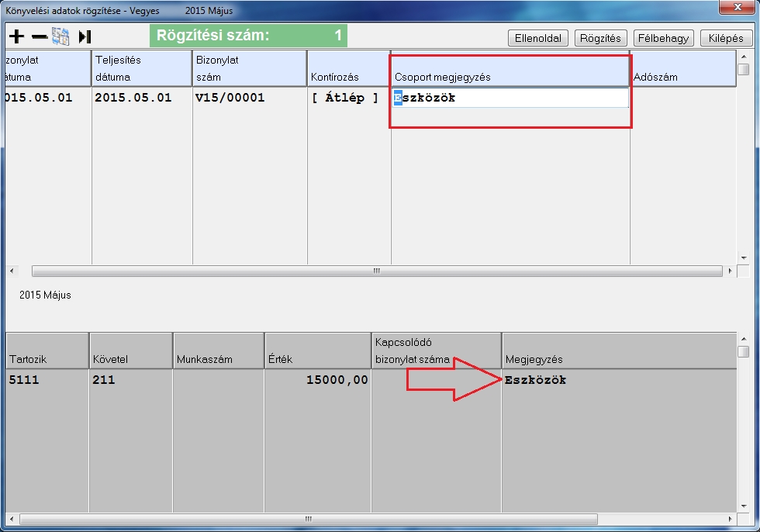Click the upper grid's horizontal scrollbar right arrow
The height and width of the screenshot is (532, 760).
729,271
